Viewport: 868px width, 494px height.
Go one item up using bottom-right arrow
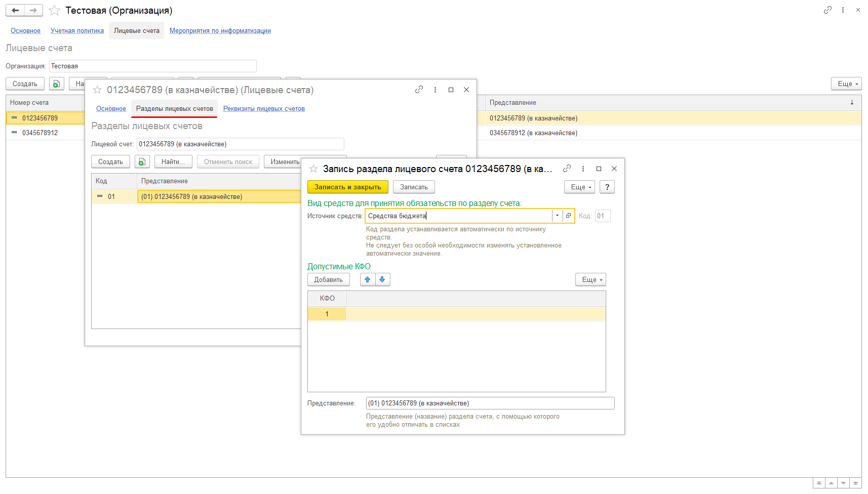831,483
